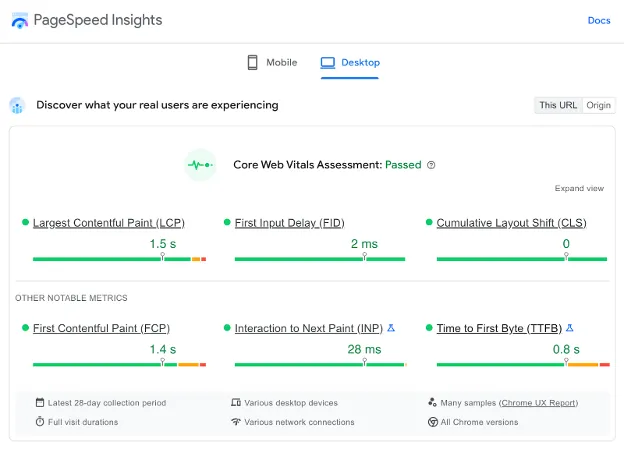The image size is (624, 449).
Task: Click the INP value 28 ms
Action: [364, 349]
